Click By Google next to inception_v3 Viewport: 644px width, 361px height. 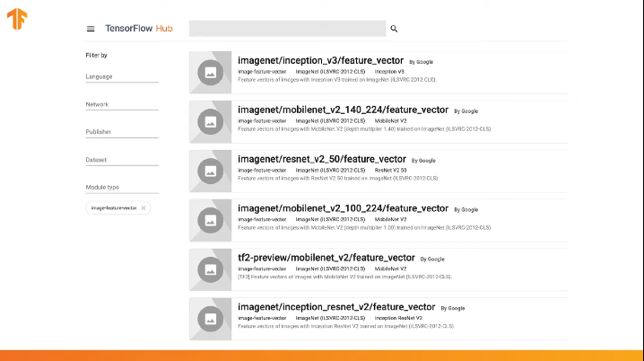coord(421,62)
